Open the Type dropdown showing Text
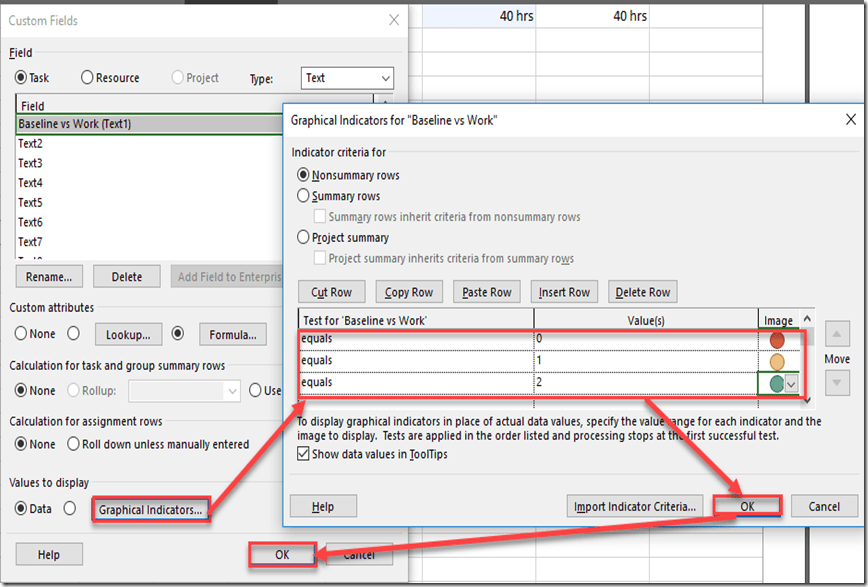This screenshot has height=587, width=868. (346, 78)
